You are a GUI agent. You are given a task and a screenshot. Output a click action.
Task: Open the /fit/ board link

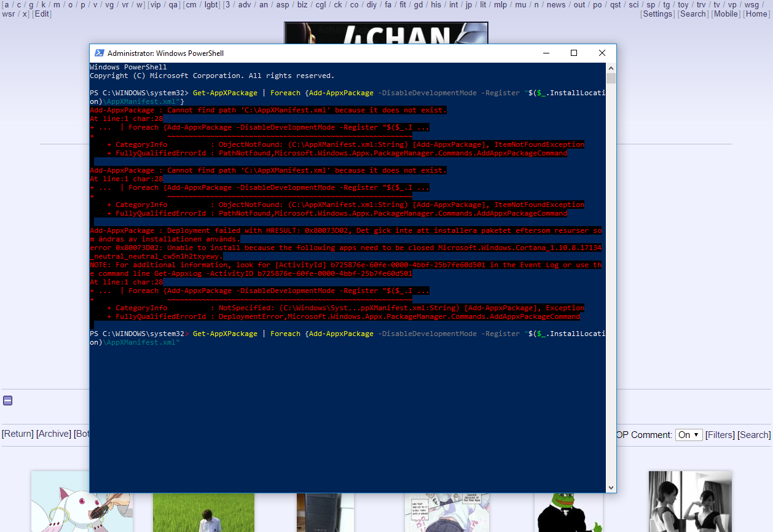403,5
